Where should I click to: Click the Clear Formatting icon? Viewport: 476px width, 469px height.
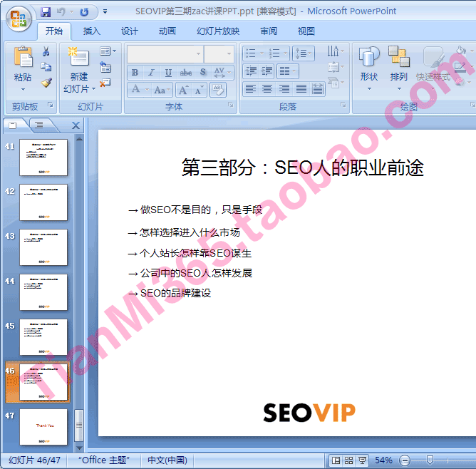(217, 90)
